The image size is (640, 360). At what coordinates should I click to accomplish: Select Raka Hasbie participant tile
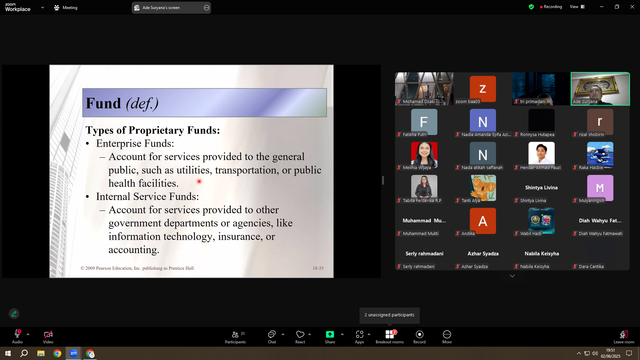tap(600, 155)
